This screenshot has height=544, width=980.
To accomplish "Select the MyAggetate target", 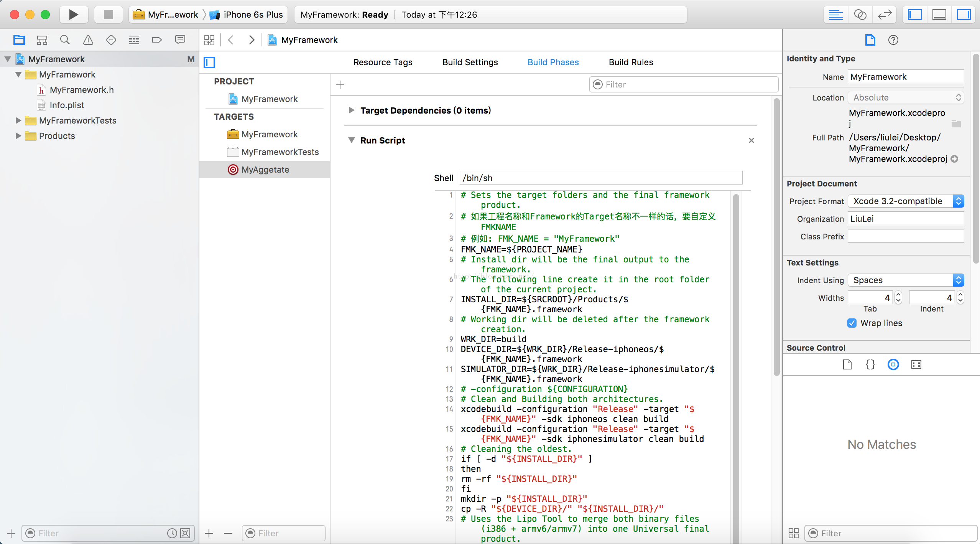I will 265,170.
